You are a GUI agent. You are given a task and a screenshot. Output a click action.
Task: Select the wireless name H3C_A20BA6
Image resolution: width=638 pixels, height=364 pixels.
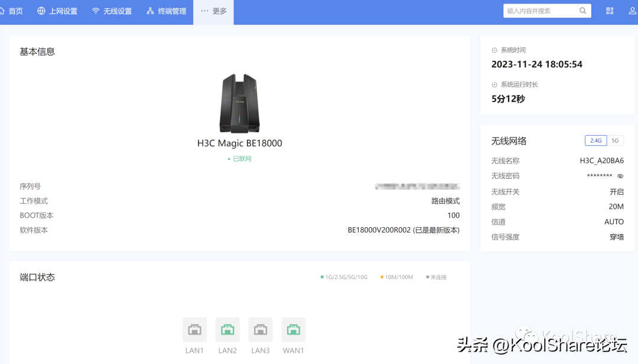[x=602, y=161]
